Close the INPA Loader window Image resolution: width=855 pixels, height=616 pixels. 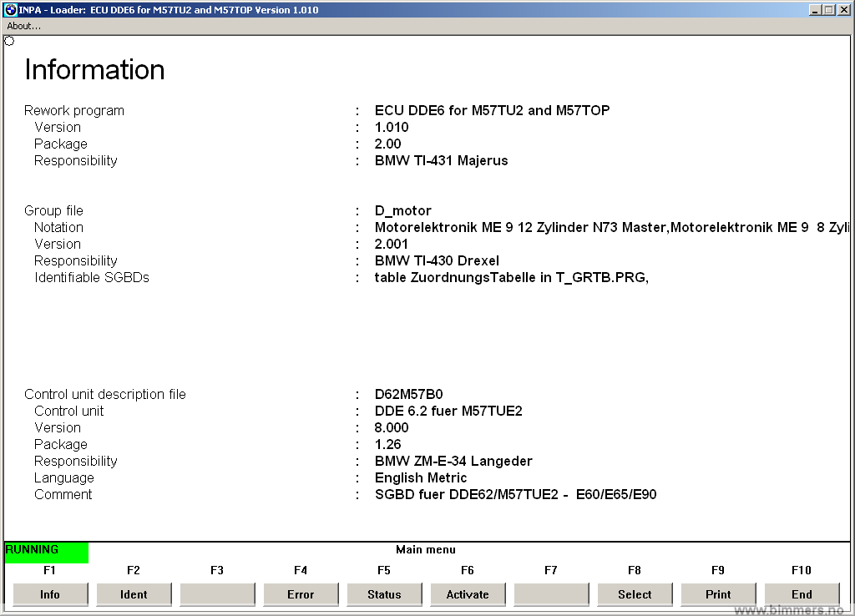(x=843, y=10)
